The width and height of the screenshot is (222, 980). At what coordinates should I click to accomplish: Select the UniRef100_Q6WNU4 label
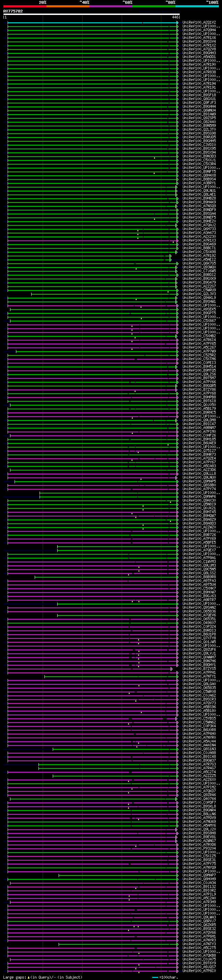[199, 110]
